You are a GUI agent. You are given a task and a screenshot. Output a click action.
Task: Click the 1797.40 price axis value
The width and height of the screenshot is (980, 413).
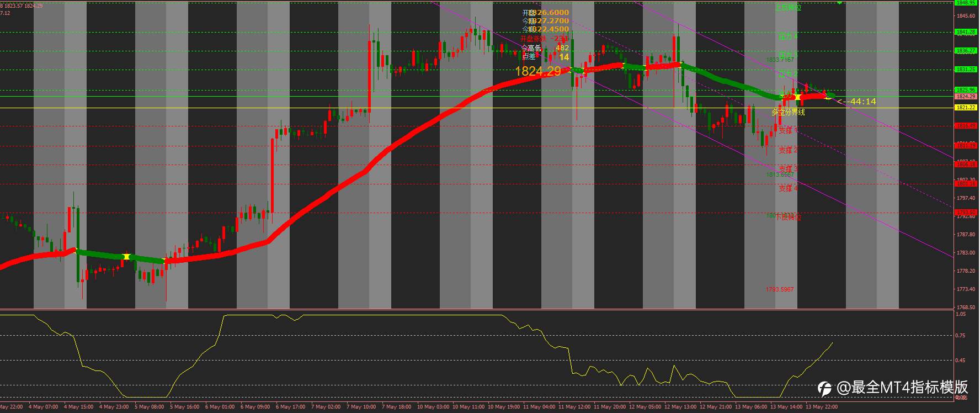point(966,198)
